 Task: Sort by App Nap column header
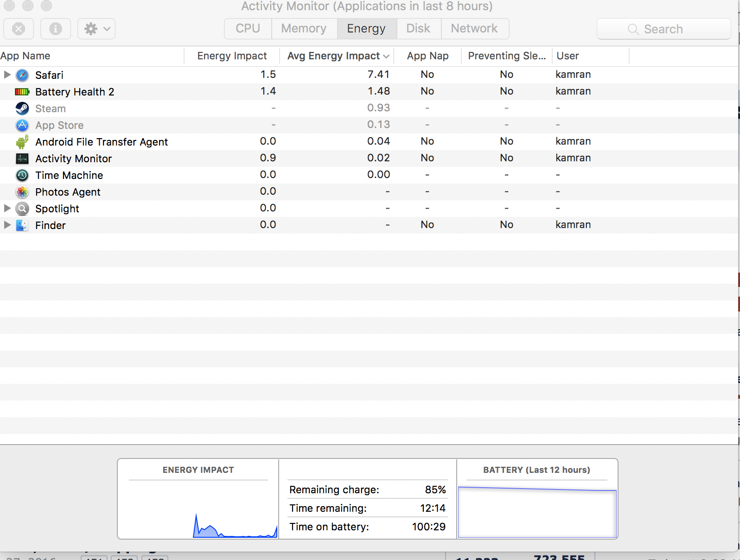427,56
